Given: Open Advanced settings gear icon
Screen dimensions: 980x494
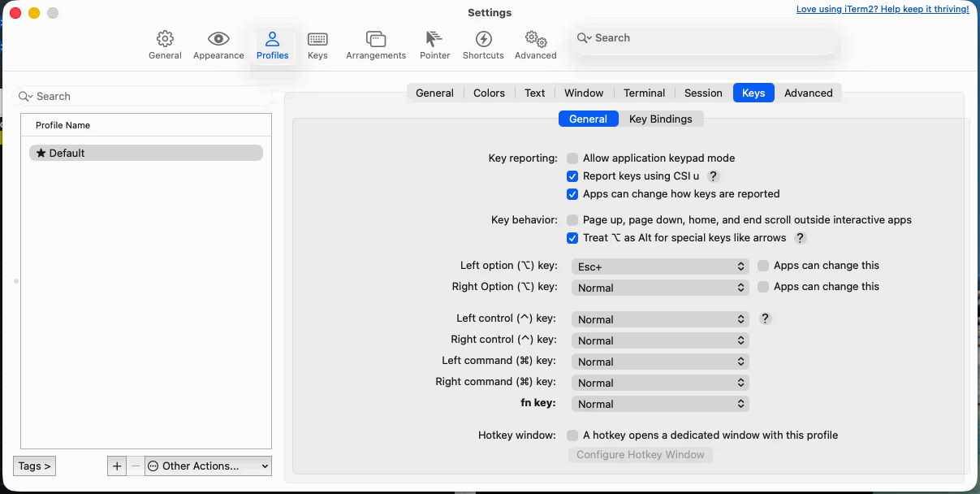Looking at the screenshot, I should click(534, 38).
